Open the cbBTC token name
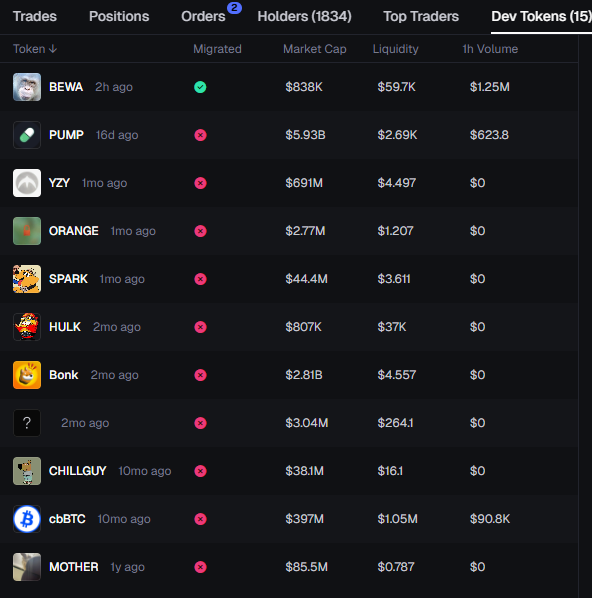This screenshot has height=598, width=592. [x=67, y=519]
